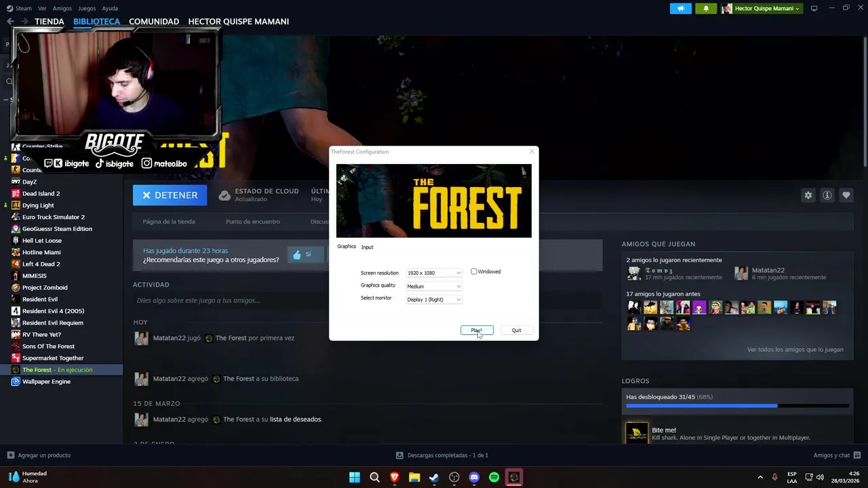Click the Estado de Cloud icon
The image size is (868, 488).
[x=224, y=195]
